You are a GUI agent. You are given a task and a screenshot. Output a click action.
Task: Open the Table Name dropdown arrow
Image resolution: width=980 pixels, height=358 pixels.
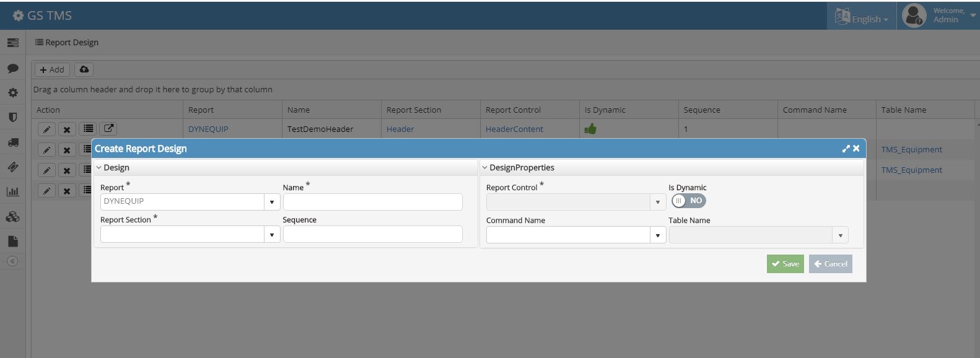point(841,235)
